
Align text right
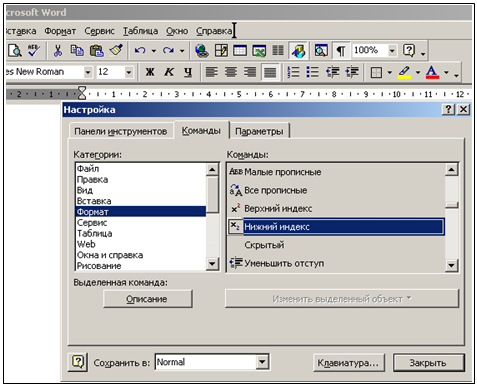pos(250,72)
